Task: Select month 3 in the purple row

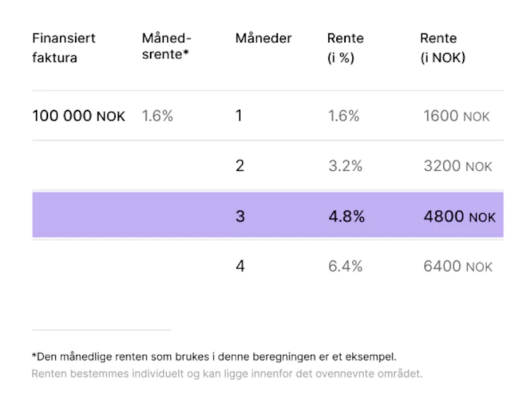Action: [x=240, y=216]
